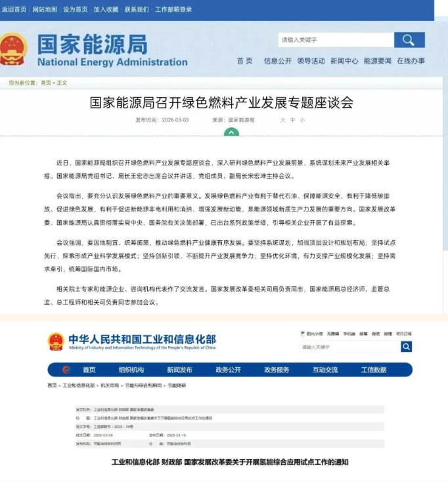
Task: Click NEA site title 国家能源局
Action: (x=93, y=45)
